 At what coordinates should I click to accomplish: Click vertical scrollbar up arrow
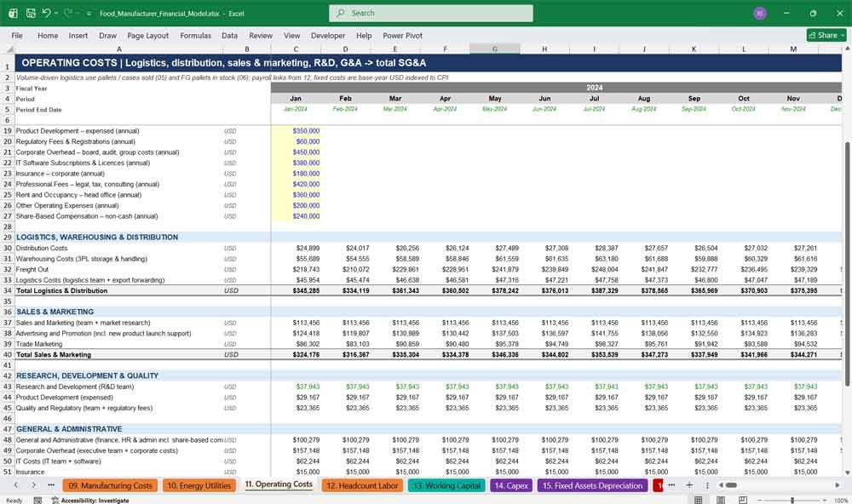tap(847, 49)
